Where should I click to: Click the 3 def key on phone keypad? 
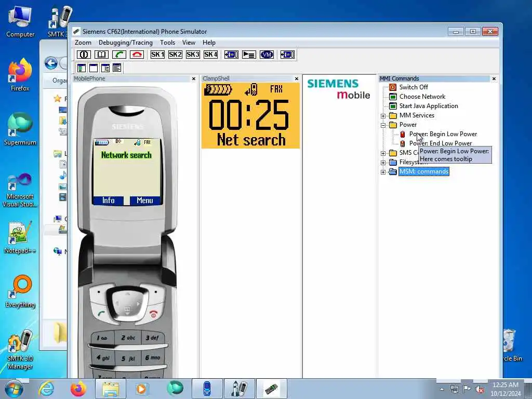click(x=152, y=338)
